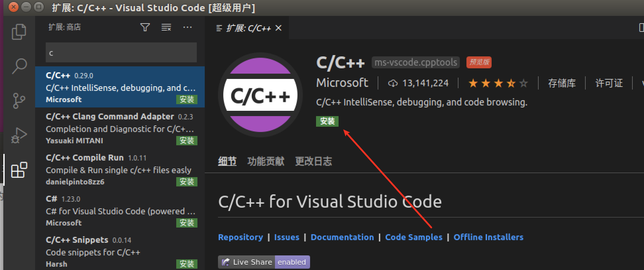
Task: Click the C/C++ extension logo
Action: click(x=260, y=95)
